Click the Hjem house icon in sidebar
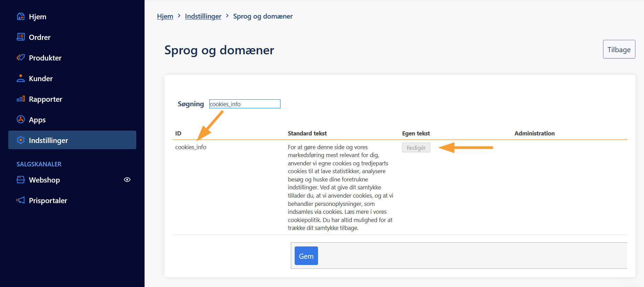This screenshot has height=287, width=644. coord(21,16)
